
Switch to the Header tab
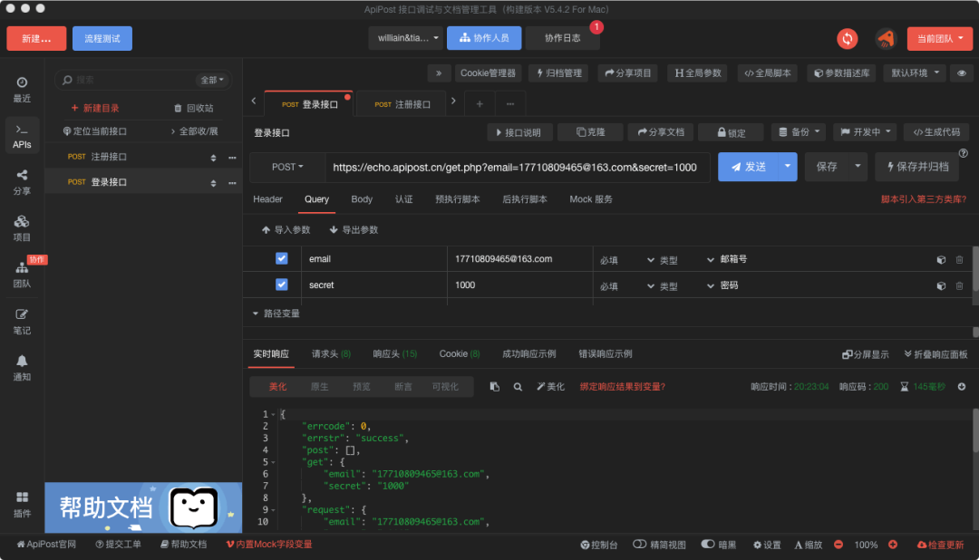[267, 199]
